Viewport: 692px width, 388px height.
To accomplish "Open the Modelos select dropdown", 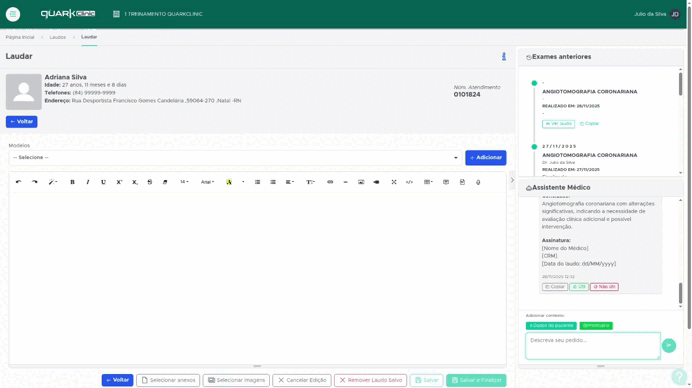I will (235, 158).
